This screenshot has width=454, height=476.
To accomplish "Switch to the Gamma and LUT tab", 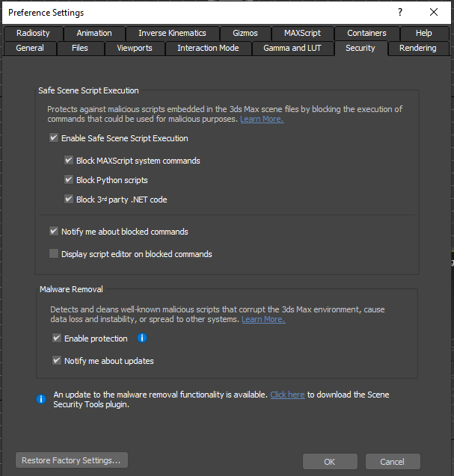I will pos(292,48).
